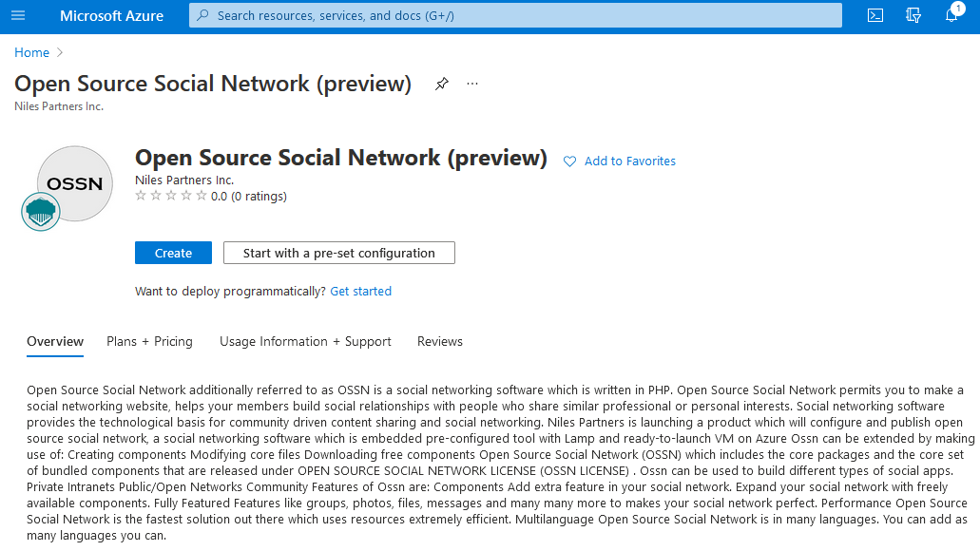Click the heart icon to add to favorites
This screenshot has width=980, height=551.
pyautogui.click(x=570, y=161)
